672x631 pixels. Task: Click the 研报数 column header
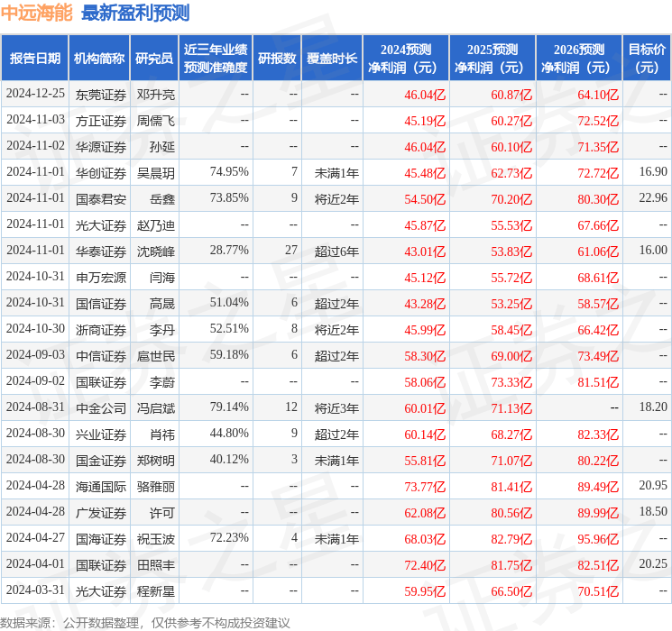click(x=277, y=58)
